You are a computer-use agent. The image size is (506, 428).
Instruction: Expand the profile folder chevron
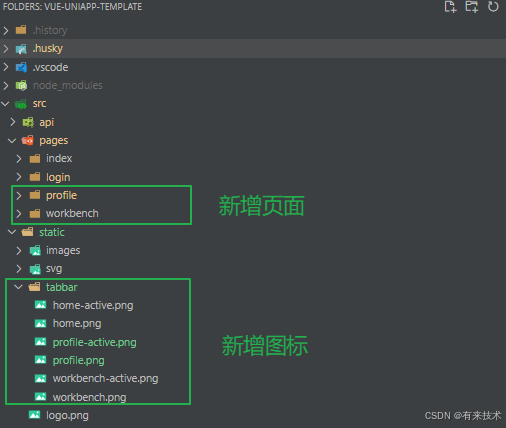point(19,195)
